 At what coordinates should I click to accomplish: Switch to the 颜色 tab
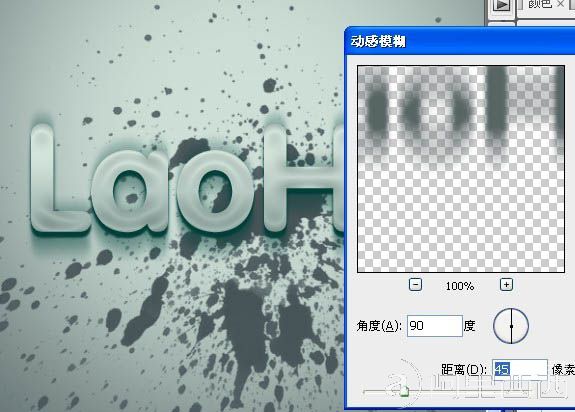[540, 4]
